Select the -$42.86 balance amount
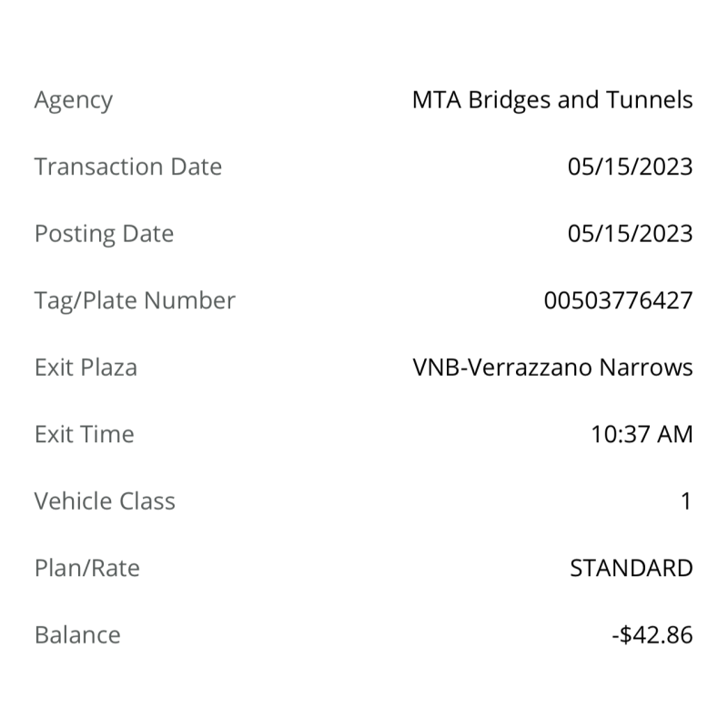Screen dimensions: 728x728 652,635
